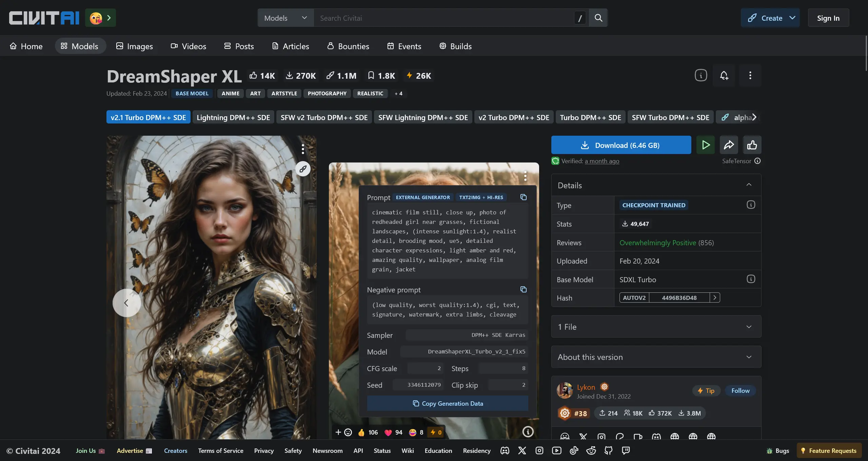Add a reaction with the plus smiley icon
868x461 pixels.
(343, 432)
